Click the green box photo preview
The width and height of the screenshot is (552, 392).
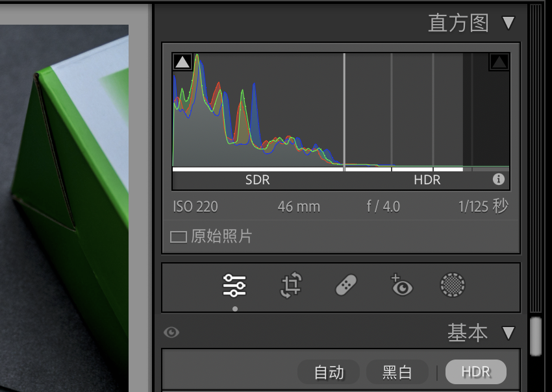[x=64, y=208]
